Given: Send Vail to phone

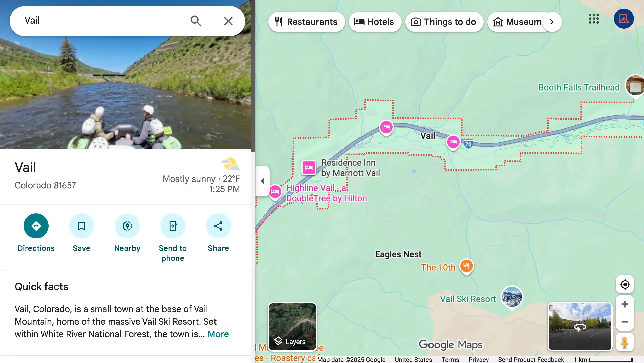Looking at the screenshot, I should point(173,226).
